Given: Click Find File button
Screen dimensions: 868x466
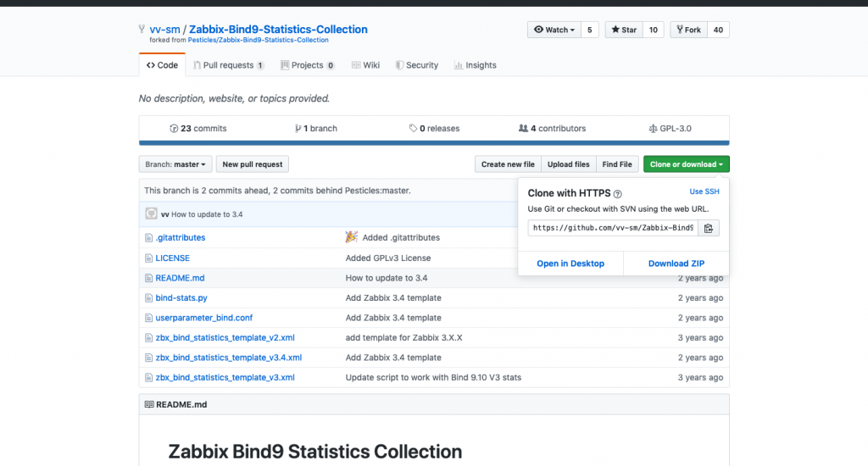Looking at the screenshot, I should (617, 164).
